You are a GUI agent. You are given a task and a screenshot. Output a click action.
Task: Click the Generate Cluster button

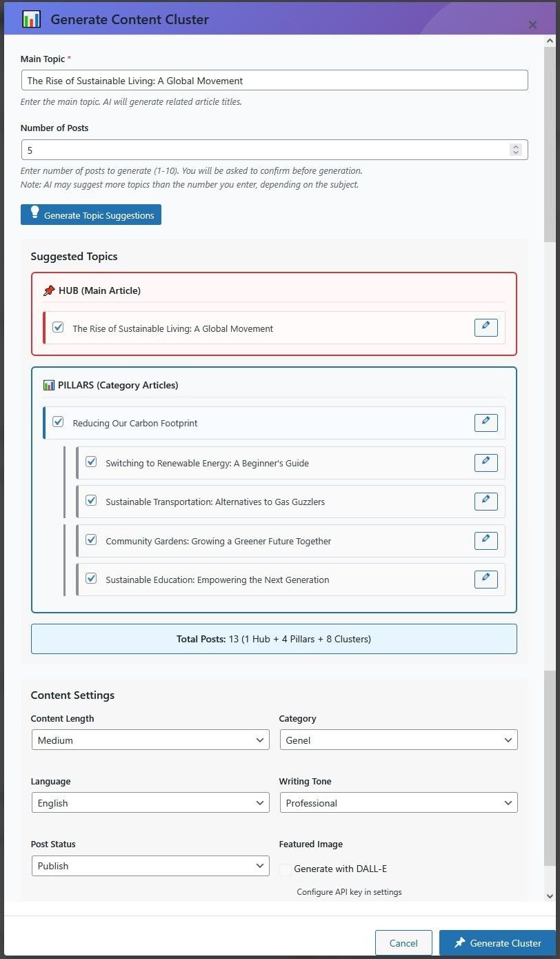pos(497,943)
